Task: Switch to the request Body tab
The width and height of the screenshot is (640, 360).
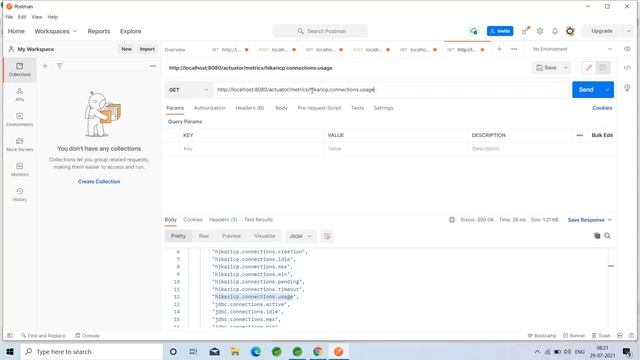Action: pos(282,108)
